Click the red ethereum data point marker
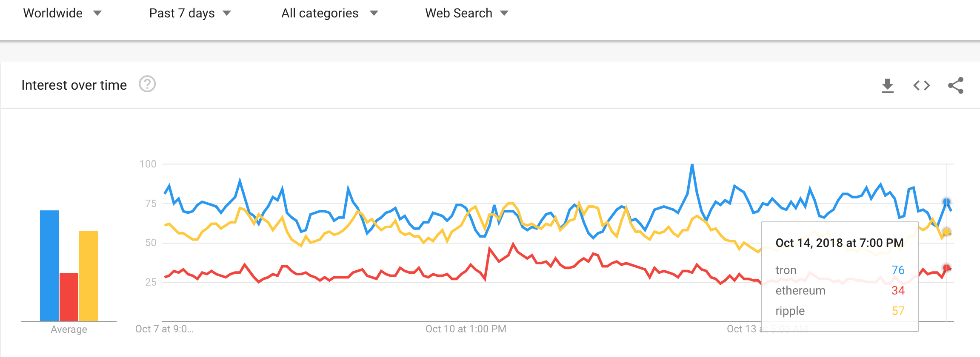This screenshot has width=980, height=357. point(946,268)
